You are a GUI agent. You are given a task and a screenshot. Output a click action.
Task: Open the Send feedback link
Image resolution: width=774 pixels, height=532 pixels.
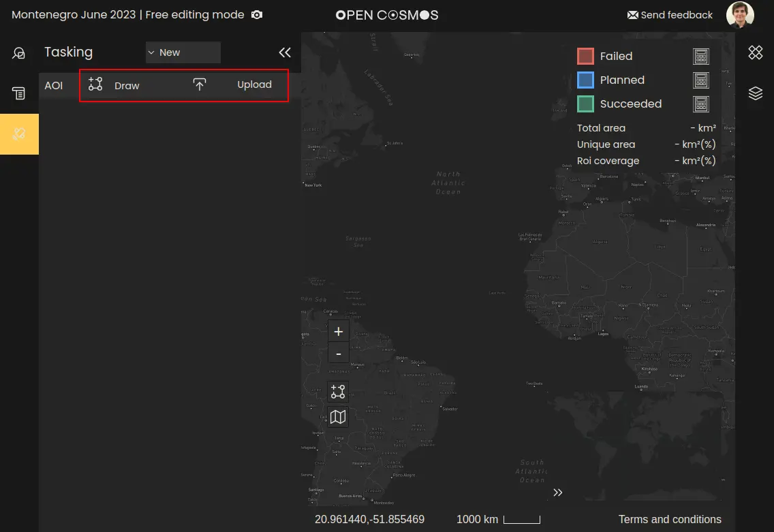pos(669,15)
